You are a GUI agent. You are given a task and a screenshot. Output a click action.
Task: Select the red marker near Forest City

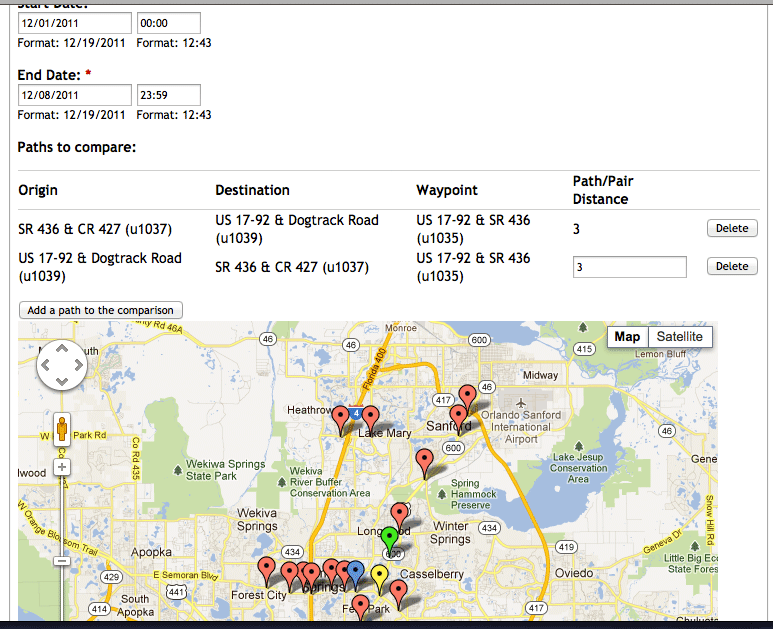point(266,569)
